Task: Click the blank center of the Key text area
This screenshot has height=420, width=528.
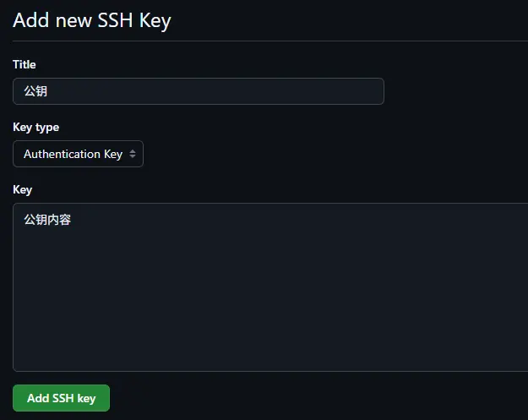Action: [x=270, y=287]
